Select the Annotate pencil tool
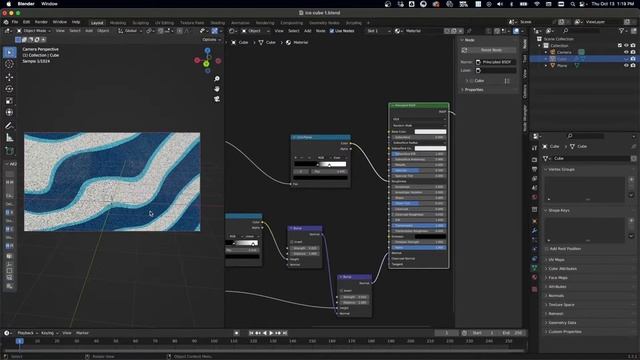The height and width of the screenshot is (360, 640). coord(9,126)
